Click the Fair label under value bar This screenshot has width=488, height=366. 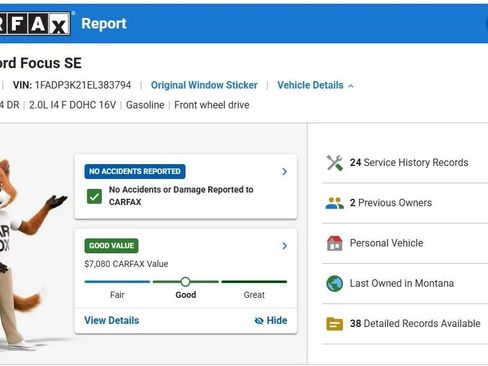tap(117, 295)
